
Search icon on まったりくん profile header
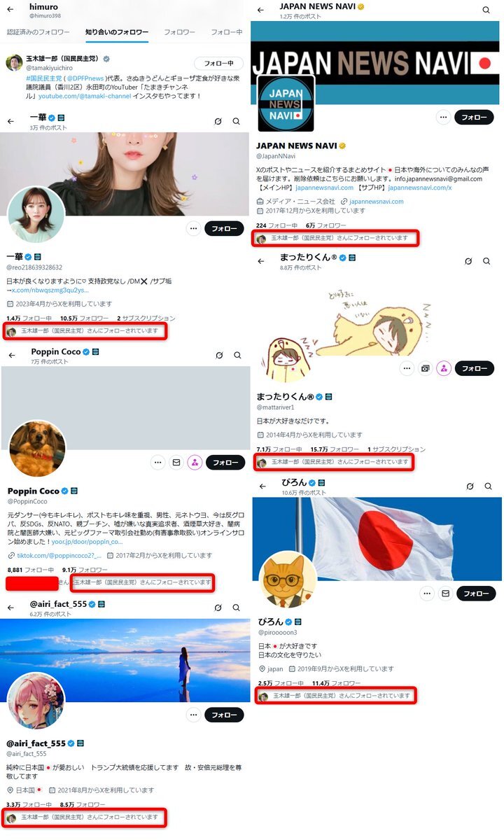[486, 261]
